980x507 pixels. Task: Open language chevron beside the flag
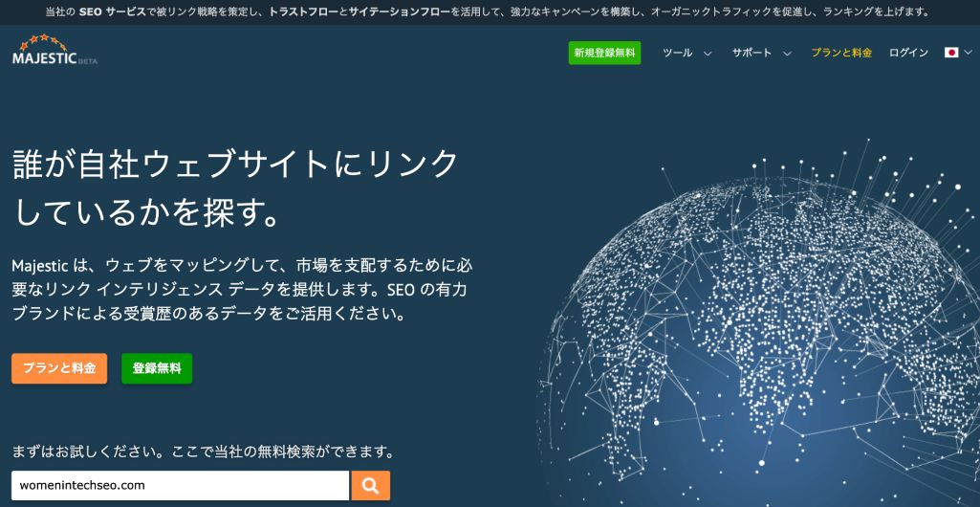pos(969,54)
